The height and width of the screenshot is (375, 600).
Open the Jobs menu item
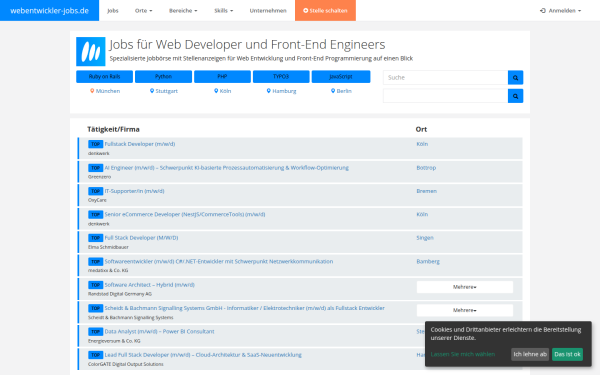click(112, 11)
